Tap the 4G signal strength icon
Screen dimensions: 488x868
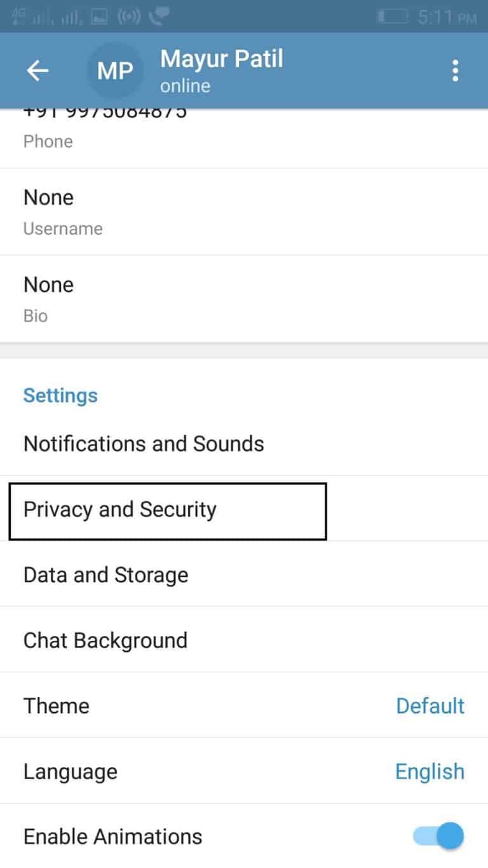24,17
